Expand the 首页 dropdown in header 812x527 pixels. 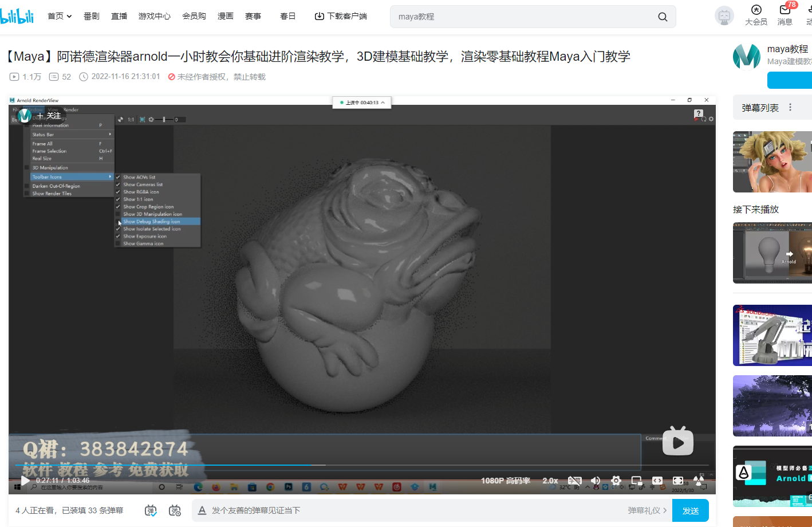(x=69, y=16)
